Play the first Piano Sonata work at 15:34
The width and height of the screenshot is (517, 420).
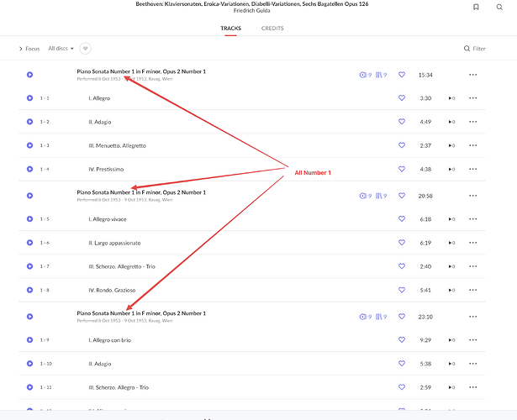point(29,75)
